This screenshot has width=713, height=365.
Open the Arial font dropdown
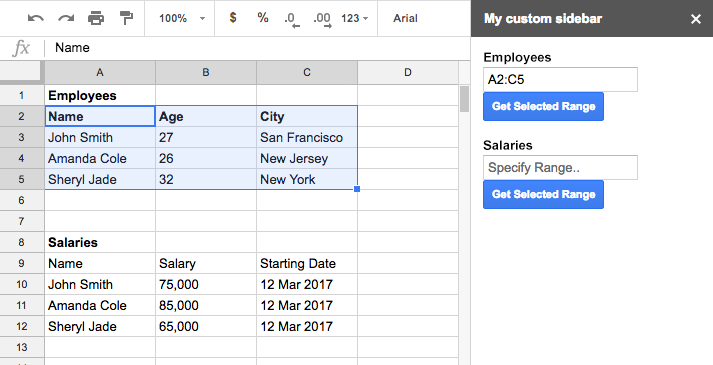click(405, 18)
